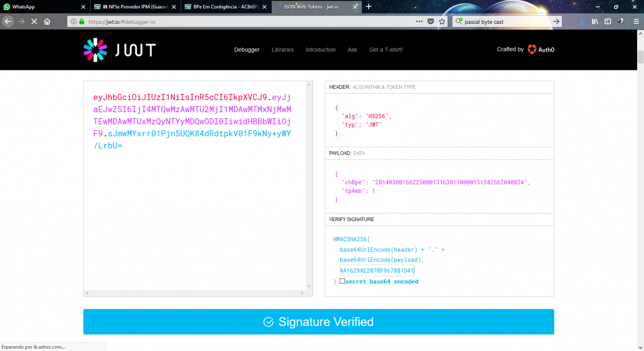The image size is (644, 351).
Task: Restore down the browser window
Action: pyautogui.click(x=616, y=7)
